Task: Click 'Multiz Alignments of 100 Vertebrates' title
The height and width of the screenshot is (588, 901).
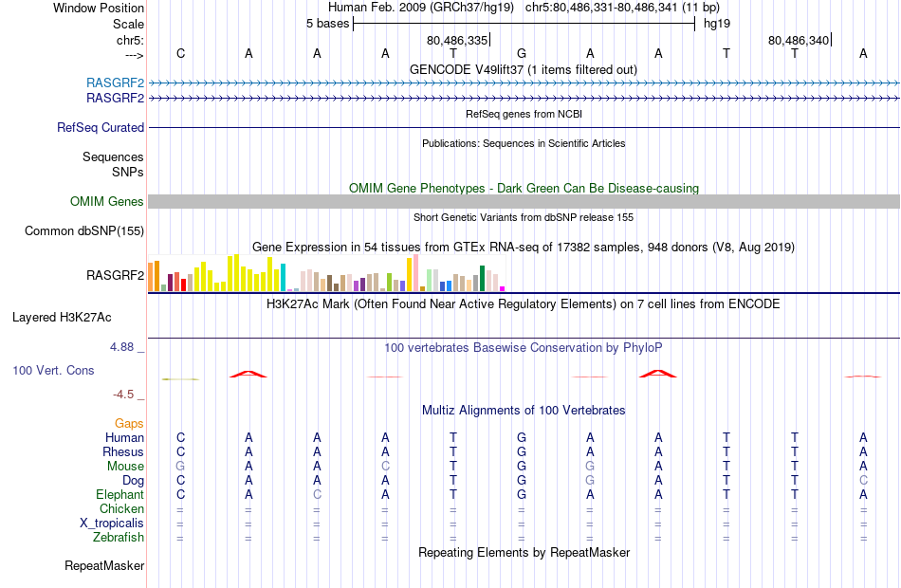Action: (x=524, y=411)
